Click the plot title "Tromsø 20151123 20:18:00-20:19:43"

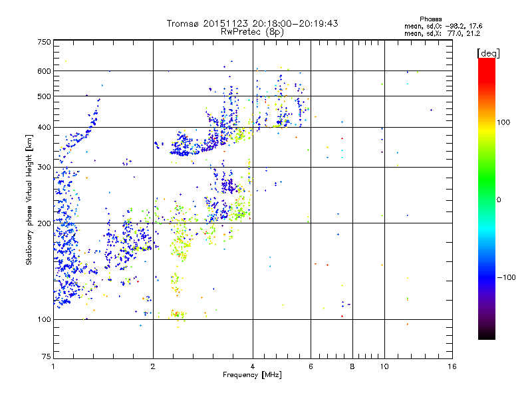pos(252,23)
